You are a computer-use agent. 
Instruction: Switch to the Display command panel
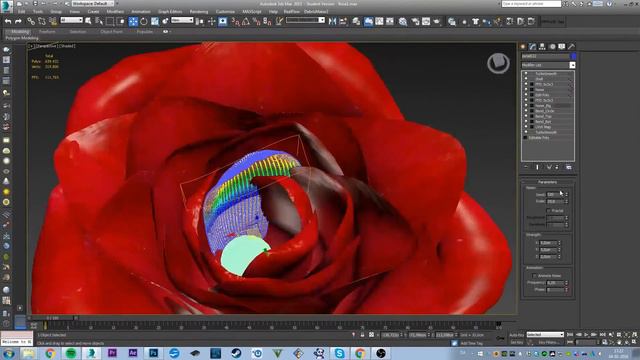click(562, 47)
